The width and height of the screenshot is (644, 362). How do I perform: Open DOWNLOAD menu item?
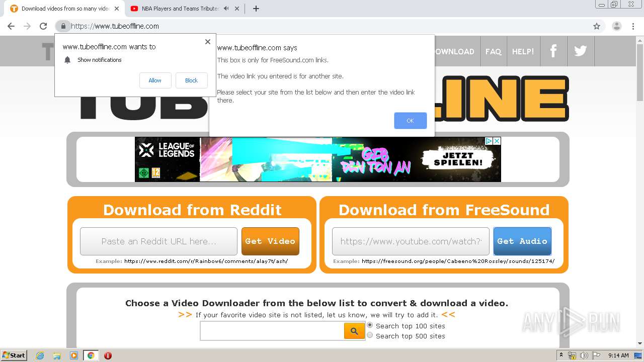coord(454,51)
